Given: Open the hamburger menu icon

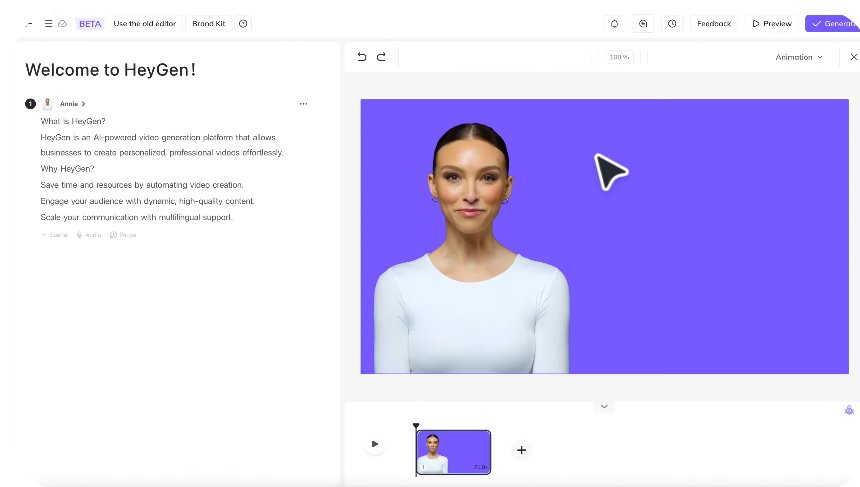Looking at the screenshot, I should pyautogui.click(x=48, y=24).
